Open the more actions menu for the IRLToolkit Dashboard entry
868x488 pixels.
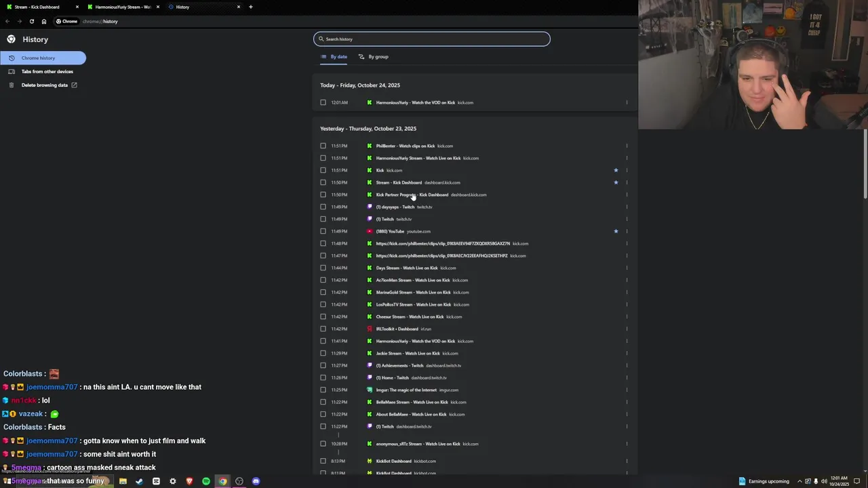[x=627, y=329]
